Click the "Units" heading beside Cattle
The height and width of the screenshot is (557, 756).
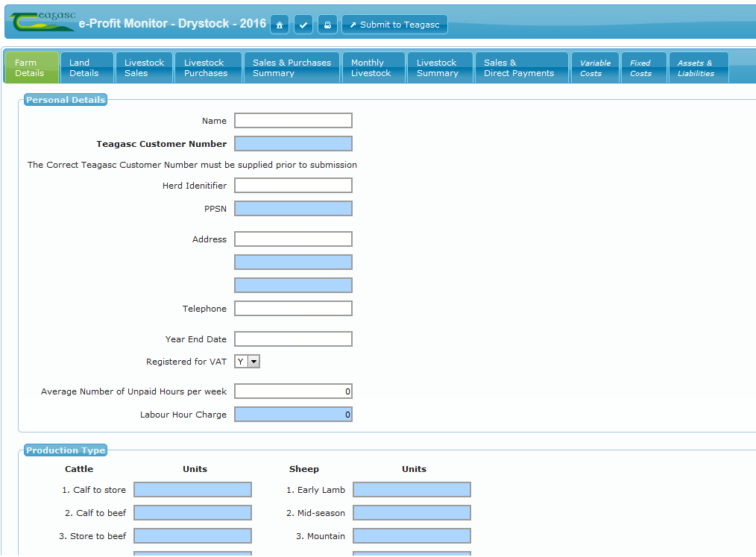(195, 469)
